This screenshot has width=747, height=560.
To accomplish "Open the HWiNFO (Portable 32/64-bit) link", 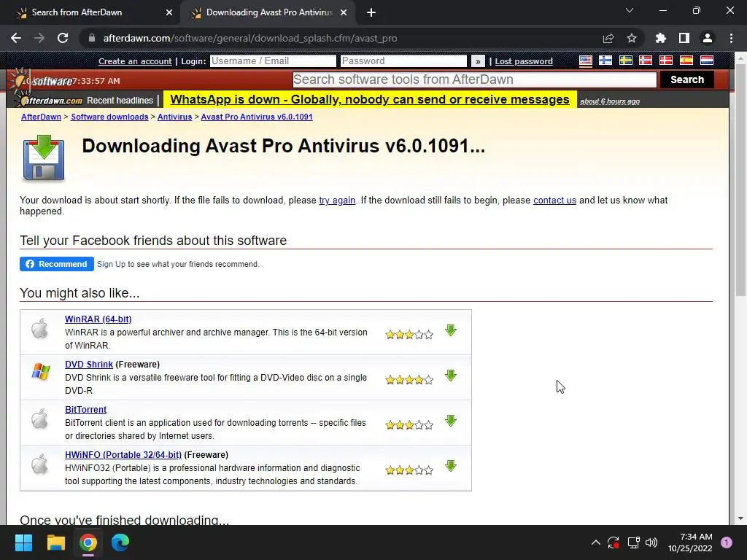I will (x=123, y=455).
